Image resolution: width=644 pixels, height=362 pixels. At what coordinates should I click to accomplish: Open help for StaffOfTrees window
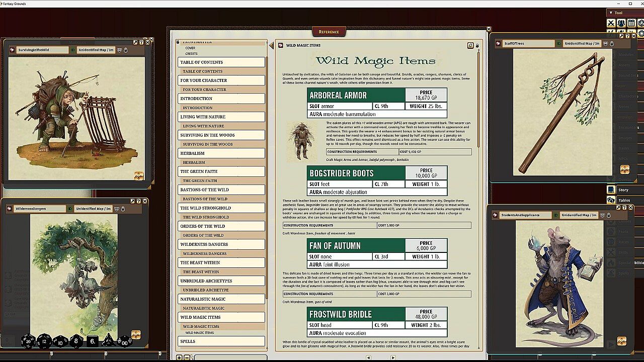628,36
